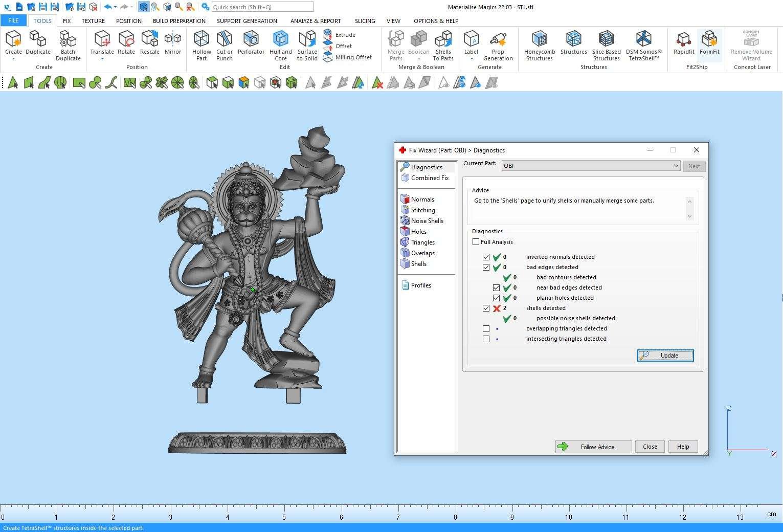Open the Current Part dropdown
The width and height of the screenshot is (783, 532).
click(675, 166)
